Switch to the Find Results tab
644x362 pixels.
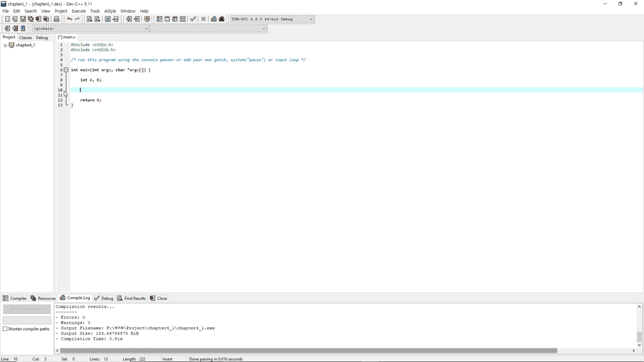point(131,298)
